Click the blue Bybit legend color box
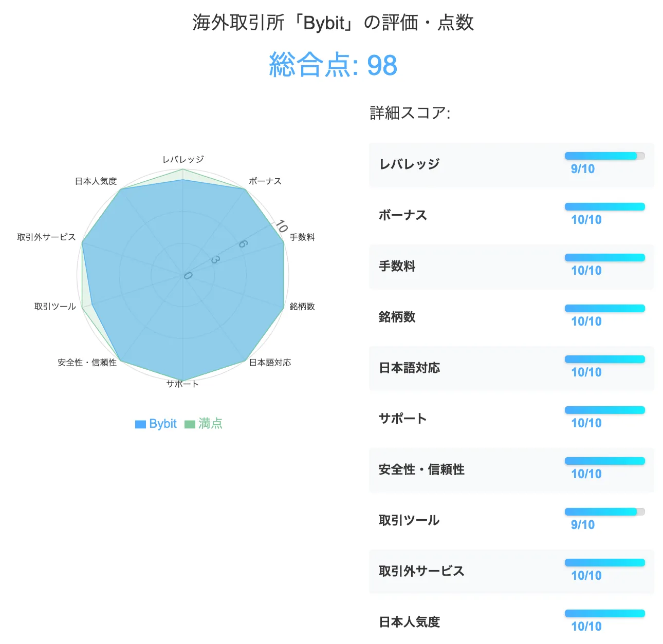Viewport: 663px width, 644px height. click(x=140, y=424)
